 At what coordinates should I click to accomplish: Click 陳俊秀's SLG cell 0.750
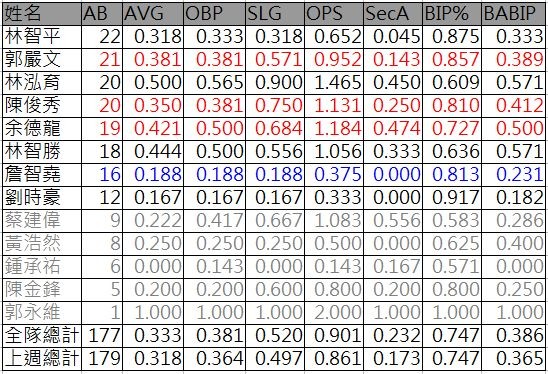[x=275, y=106]
